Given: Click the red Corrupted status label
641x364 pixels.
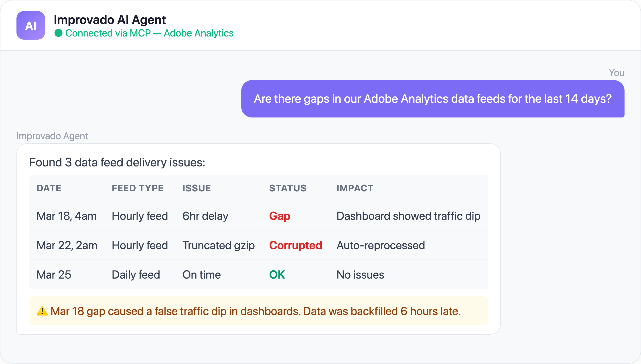Looking at the screenshot, I should coord(296,245).
